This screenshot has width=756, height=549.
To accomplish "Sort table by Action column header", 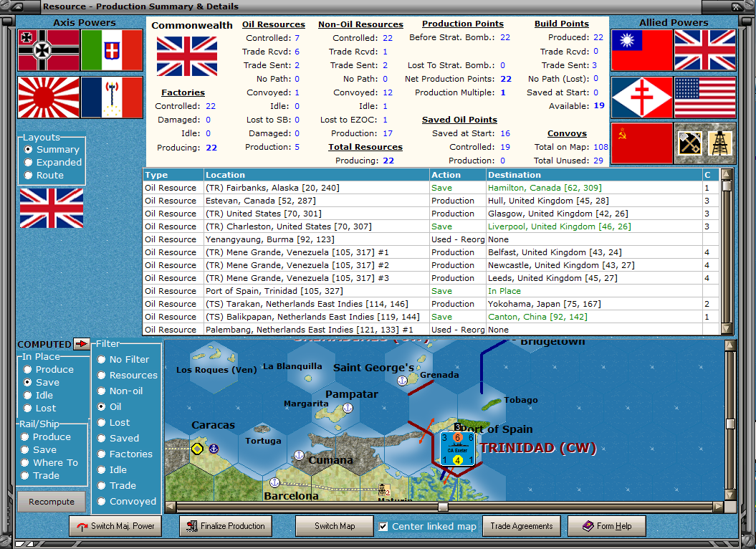I will (458, 175).
